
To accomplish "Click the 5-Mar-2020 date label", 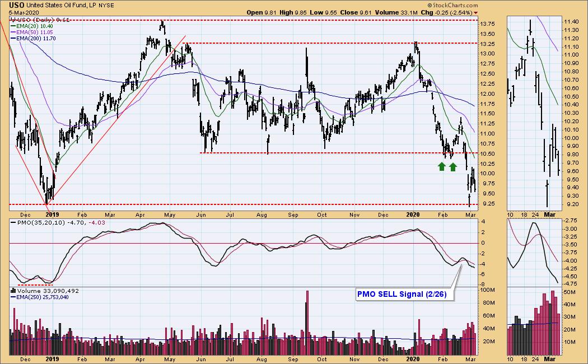I will tap(24, 13).
